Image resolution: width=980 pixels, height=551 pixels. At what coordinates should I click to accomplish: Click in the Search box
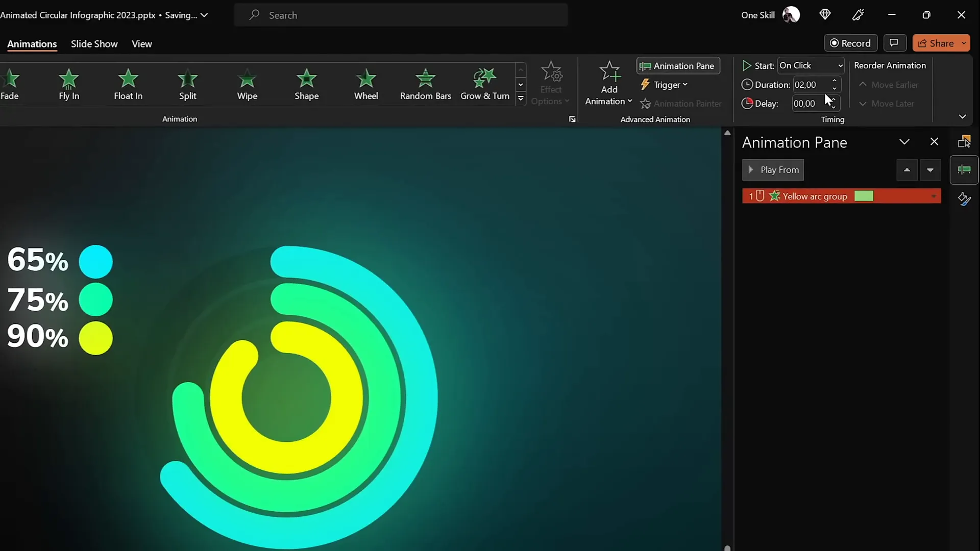pos(401,15)
